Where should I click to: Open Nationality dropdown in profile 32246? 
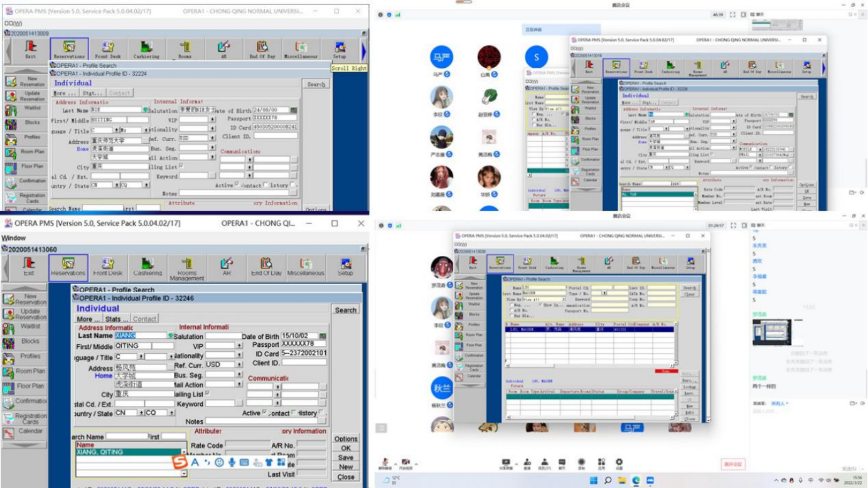pyautogui.click(x=238, y=355)
